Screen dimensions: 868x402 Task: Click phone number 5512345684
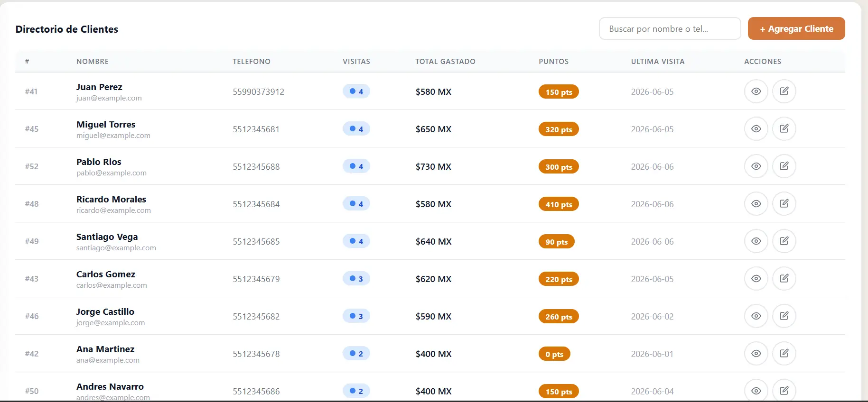(256, 204)
